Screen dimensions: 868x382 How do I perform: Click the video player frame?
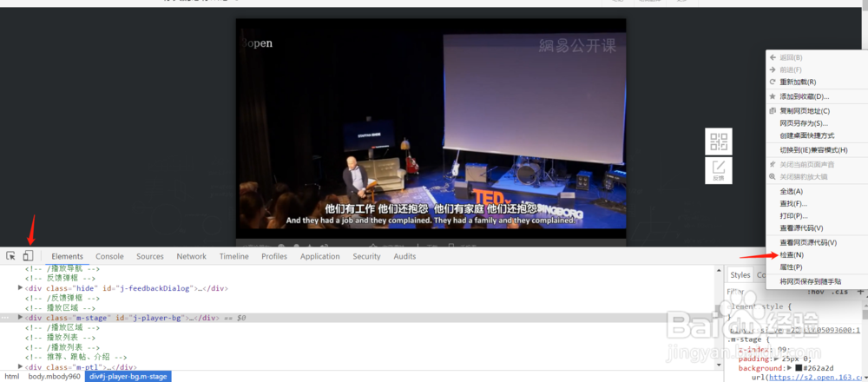pyautogui.click(x=431, y=128)
